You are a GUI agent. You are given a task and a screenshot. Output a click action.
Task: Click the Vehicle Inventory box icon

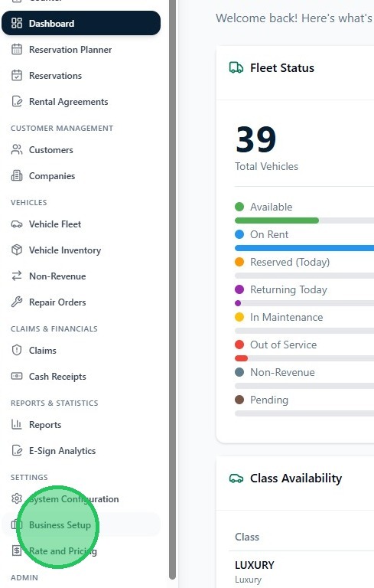click(17, 250)
